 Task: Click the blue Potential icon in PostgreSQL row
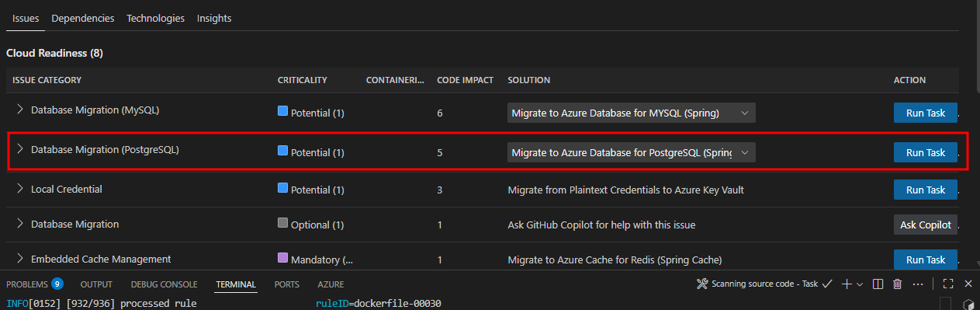(x=283, y=151)
